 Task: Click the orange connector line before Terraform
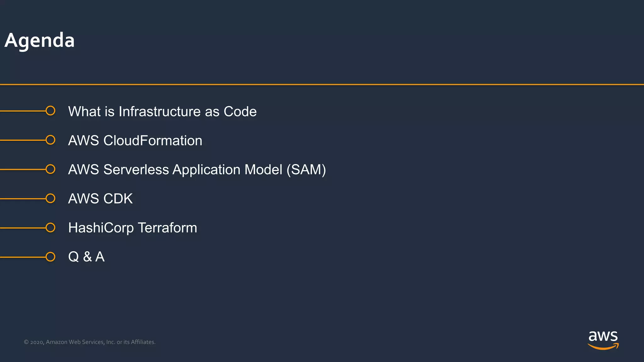click(23, 228)
